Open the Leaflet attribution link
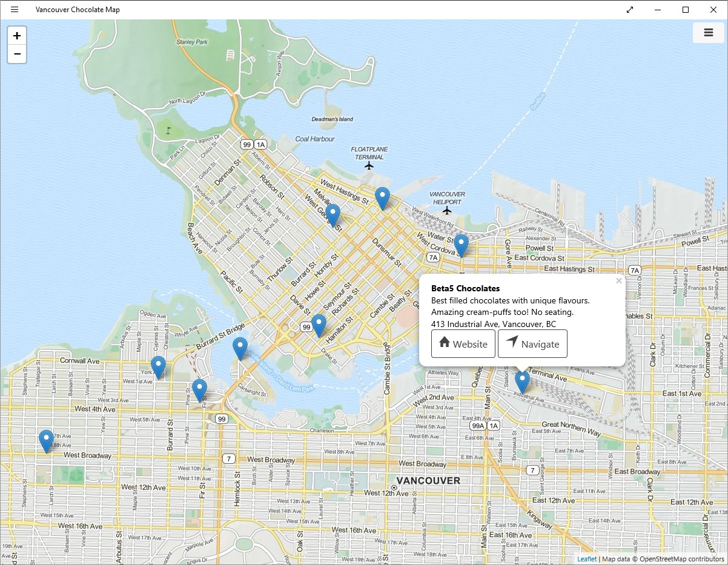 (587, 559)
